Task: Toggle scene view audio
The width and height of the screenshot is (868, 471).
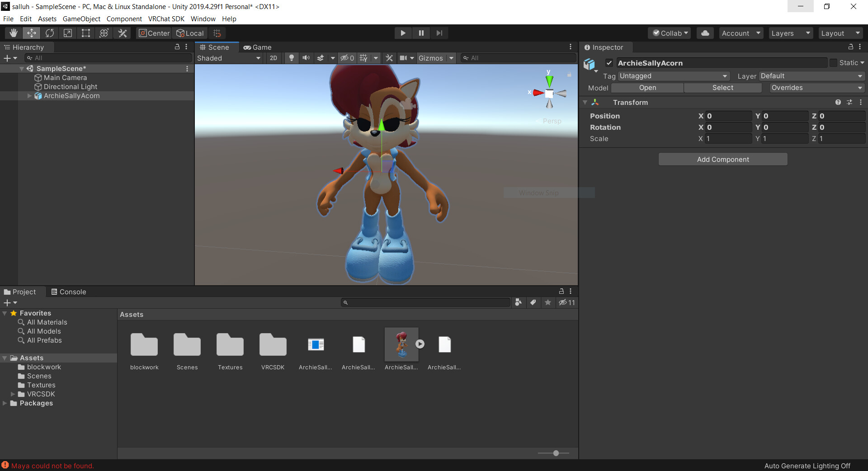Action: pos(306,58)
